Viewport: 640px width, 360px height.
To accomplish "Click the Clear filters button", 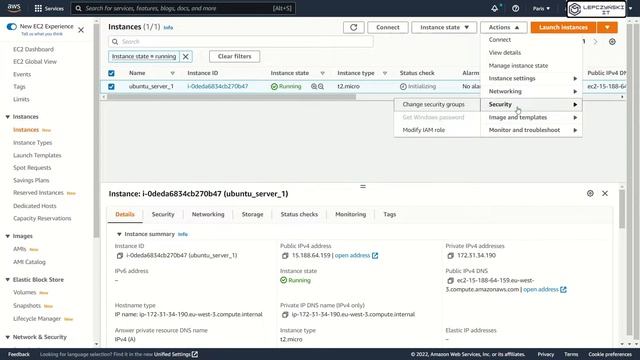I will 234,56.
